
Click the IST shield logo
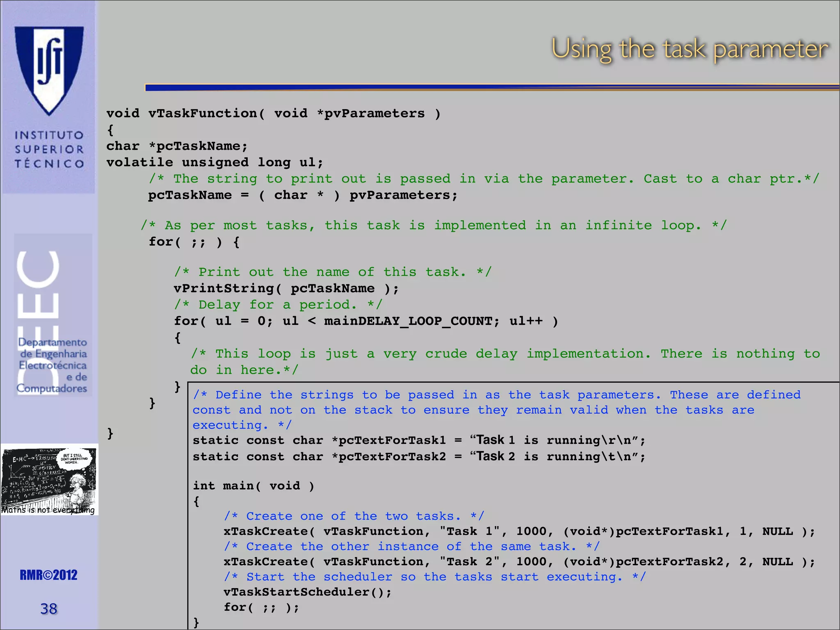[x=49, y=71]
